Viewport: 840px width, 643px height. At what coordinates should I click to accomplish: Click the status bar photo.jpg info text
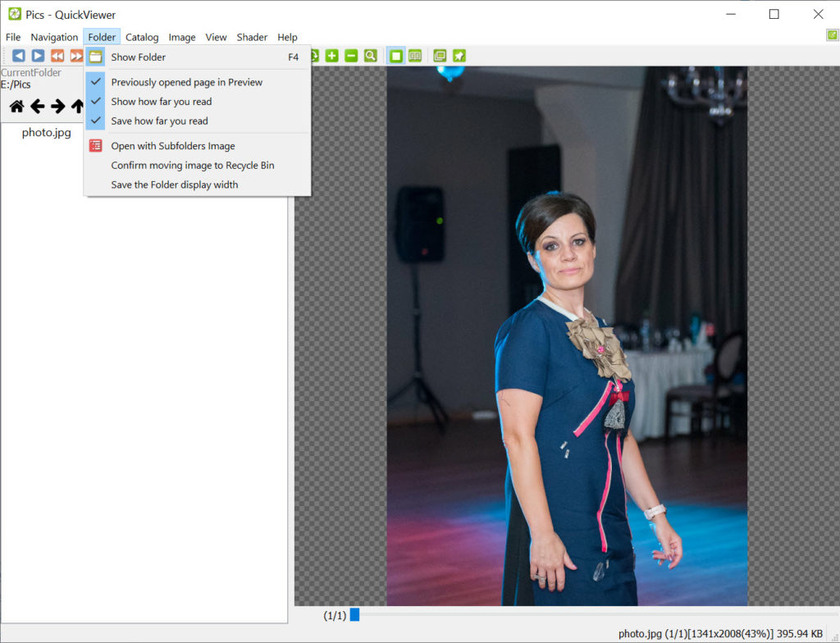(720, 634)
